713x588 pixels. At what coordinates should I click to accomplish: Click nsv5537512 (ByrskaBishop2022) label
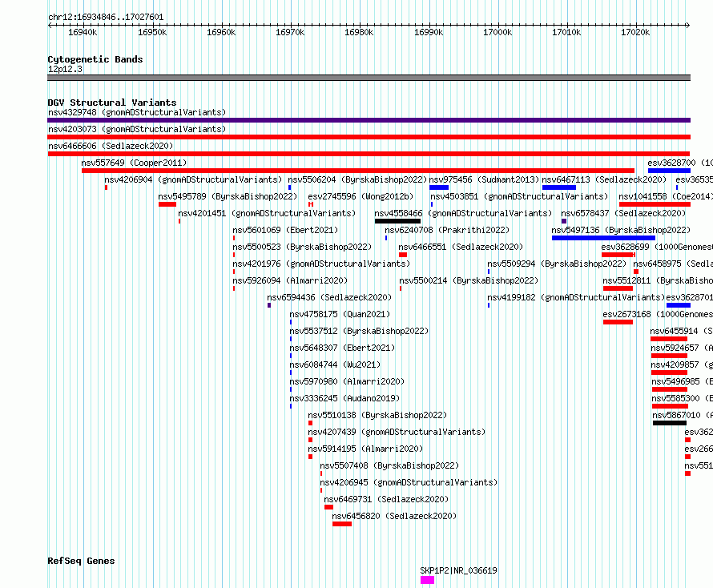pos(359,331)
